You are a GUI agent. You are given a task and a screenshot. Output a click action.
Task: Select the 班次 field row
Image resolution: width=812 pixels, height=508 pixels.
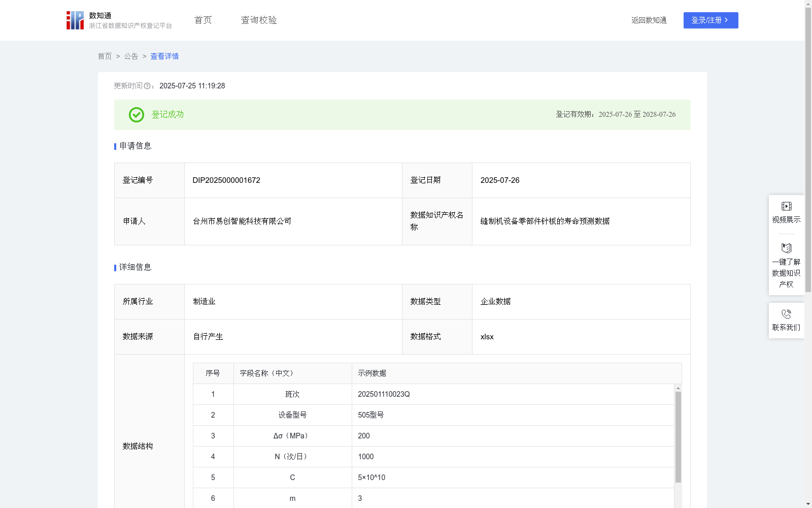[x=433, y=394]
